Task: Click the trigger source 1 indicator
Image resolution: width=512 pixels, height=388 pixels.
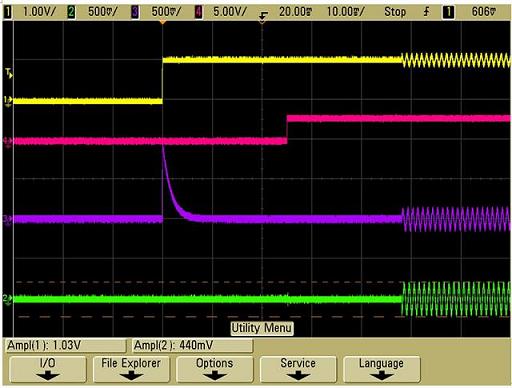Action: pos(448,12)
